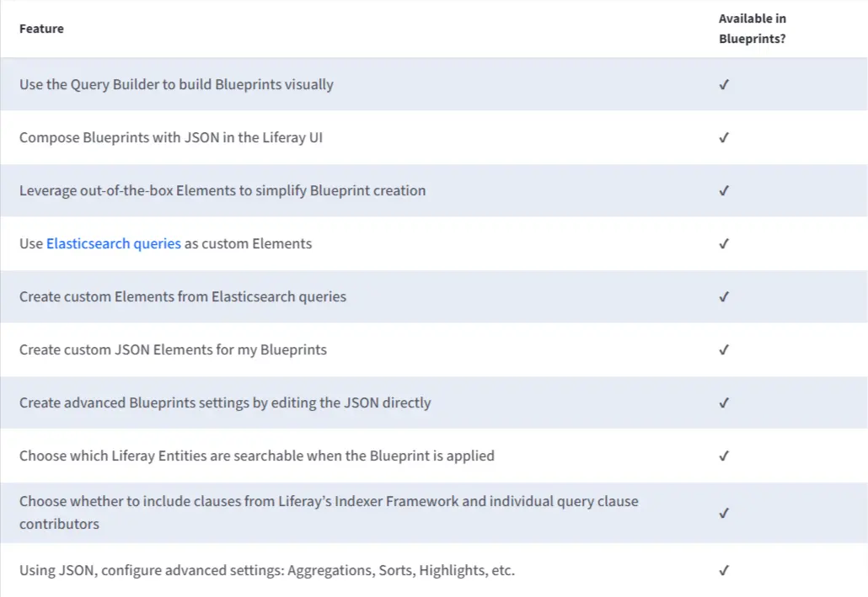The image size is (868, 597).
Task: Click checkmark for Liferay Entities searchable row
Action: [724, 456]
